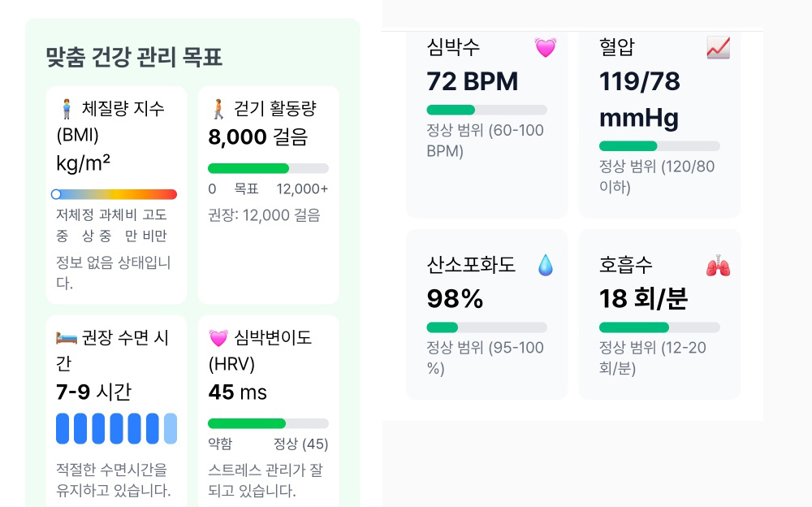Click the 권장: 12,000 걸음 text
The height and width of the screenshot is (507, 812).
tap(264, 215)
